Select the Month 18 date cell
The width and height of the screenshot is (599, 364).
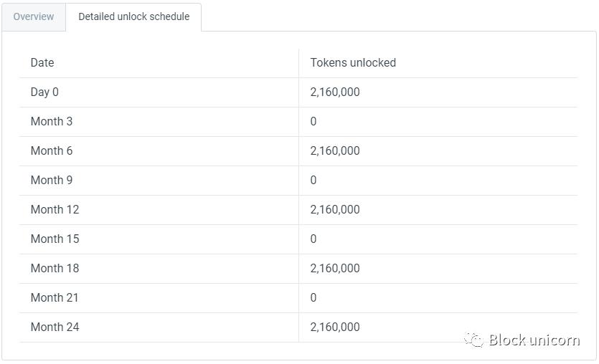pyautogui.click(x=55, y=269)
